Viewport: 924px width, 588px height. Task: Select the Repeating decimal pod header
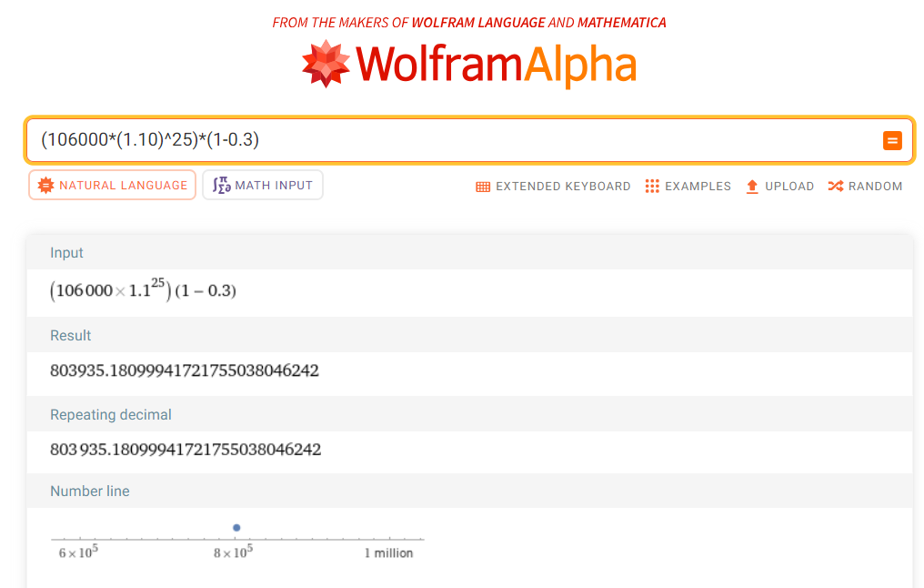pyautogui.click(x=111, y=415)
